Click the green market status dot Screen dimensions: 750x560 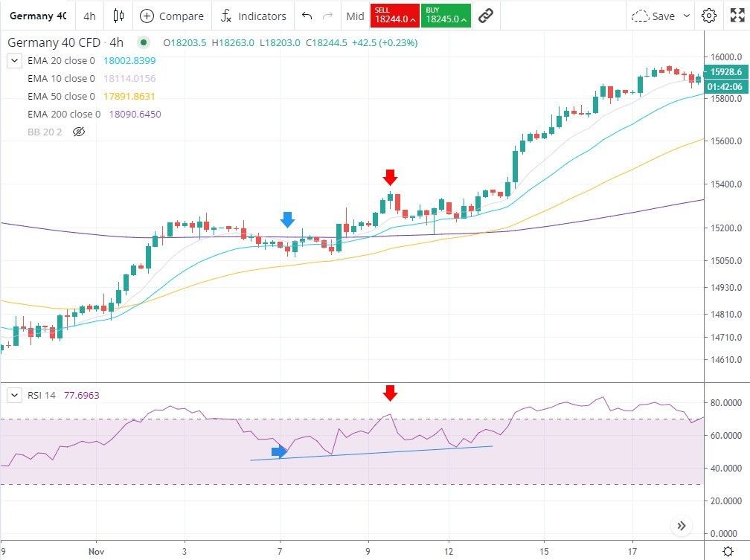143,42
